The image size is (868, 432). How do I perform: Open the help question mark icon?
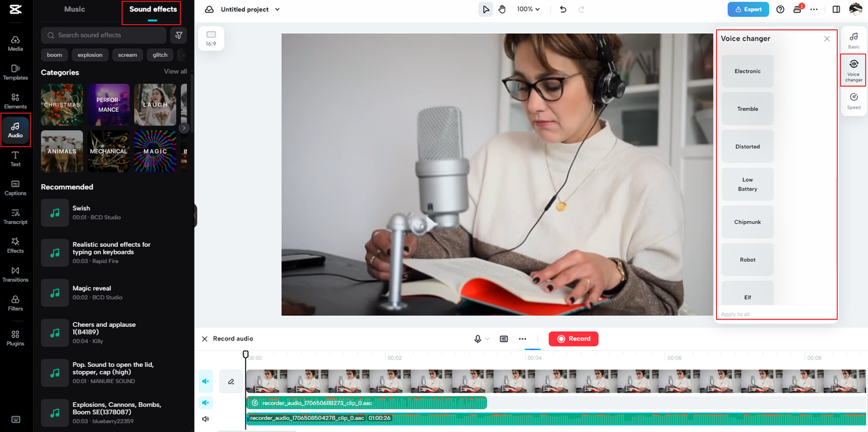tap(780, 9)
